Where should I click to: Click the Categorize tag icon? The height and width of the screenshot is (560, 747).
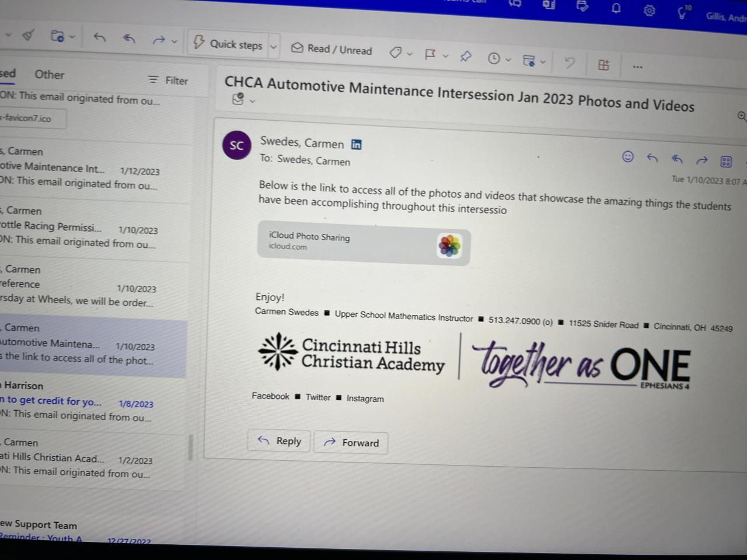point(396,53)
